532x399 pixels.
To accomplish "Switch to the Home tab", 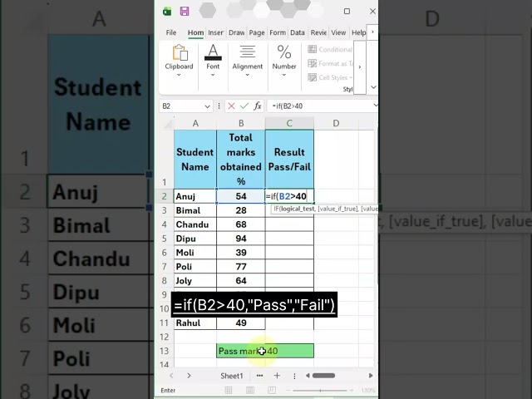I will [196, 32].
